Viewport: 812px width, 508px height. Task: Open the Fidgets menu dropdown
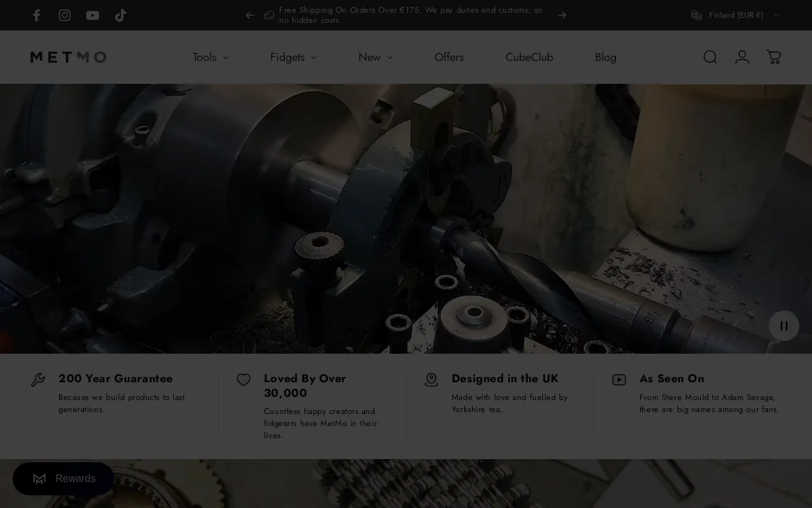click(x=292, y=57)
